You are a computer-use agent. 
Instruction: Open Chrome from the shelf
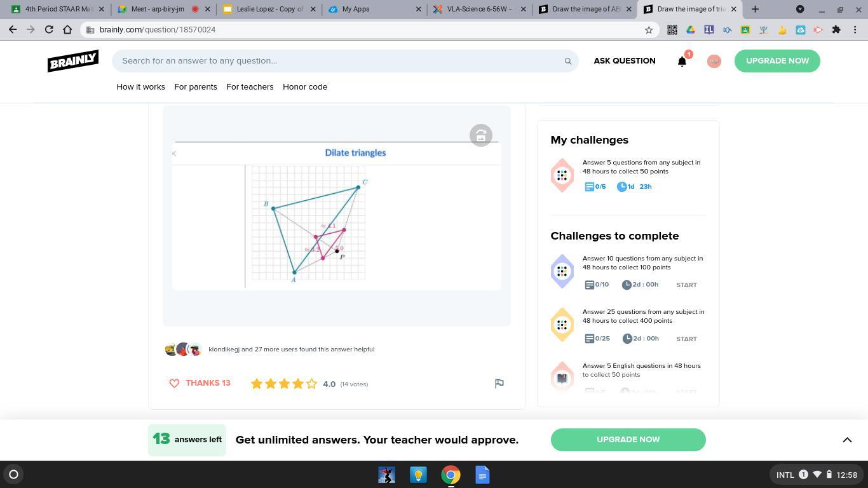[x=451, y=475]
